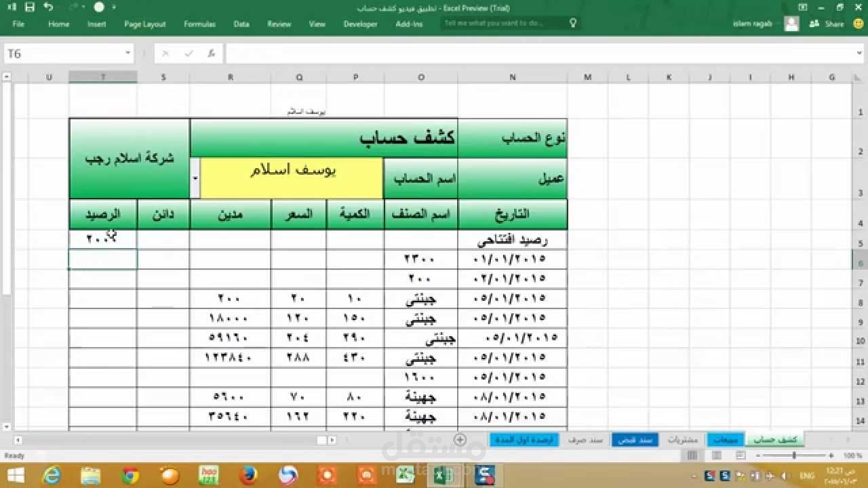
Task: Switch to the Home ribbon tab
Action: pyautogui.click(x=59, y=24)
